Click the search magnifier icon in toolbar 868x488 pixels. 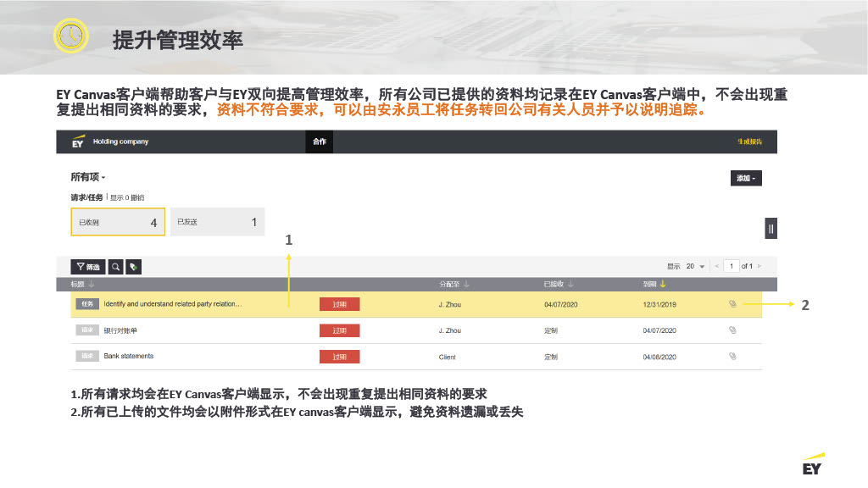click(x=115, y=267)
